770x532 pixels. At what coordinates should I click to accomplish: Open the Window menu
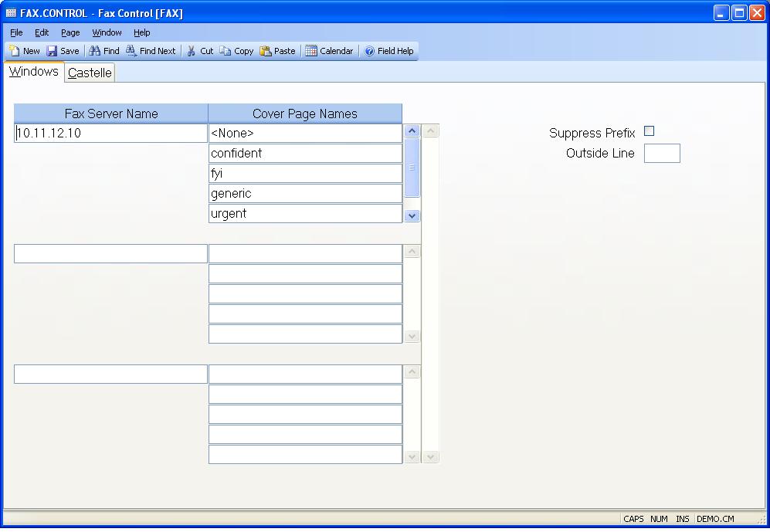107,32
